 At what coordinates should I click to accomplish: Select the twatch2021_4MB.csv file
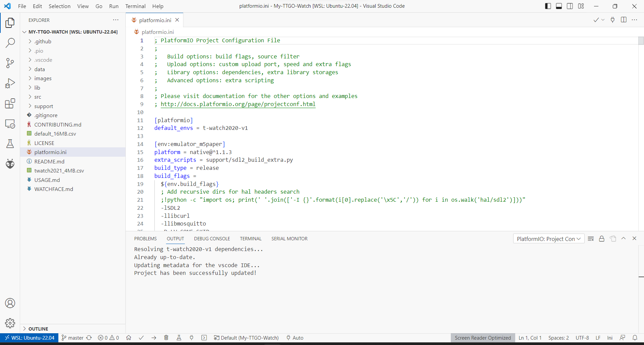click(59, 170)
